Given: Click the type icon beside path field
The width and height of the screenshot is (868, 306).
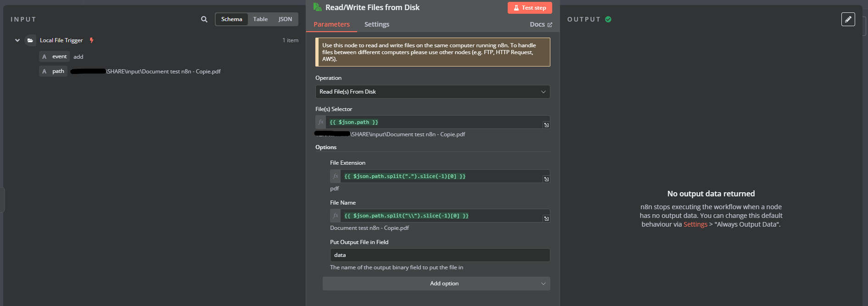Looking at the screenshot, I should point(44,71).
